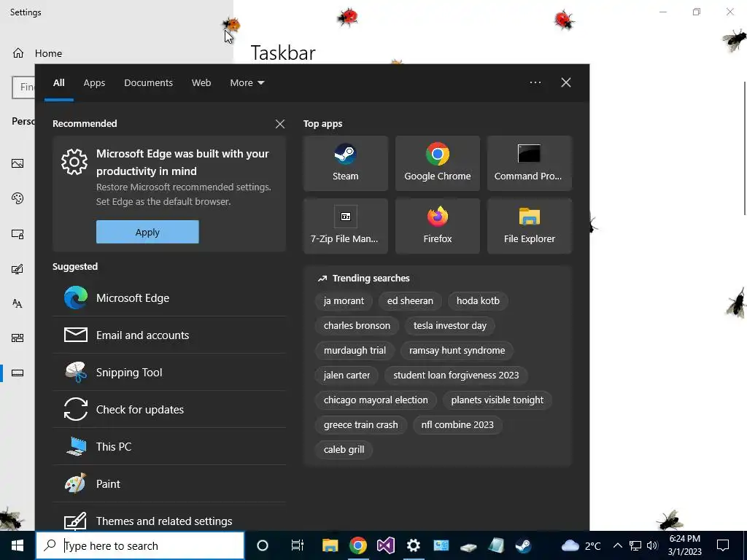Switch to the Web search tab
This screenshot has height=560, width=747.
click(x=201, y=82)
